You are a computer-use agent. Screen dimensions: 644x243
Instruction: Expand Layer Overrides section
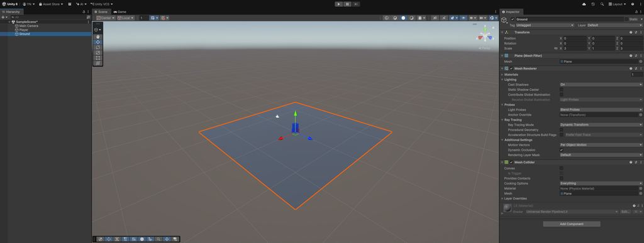click(502, 198)
